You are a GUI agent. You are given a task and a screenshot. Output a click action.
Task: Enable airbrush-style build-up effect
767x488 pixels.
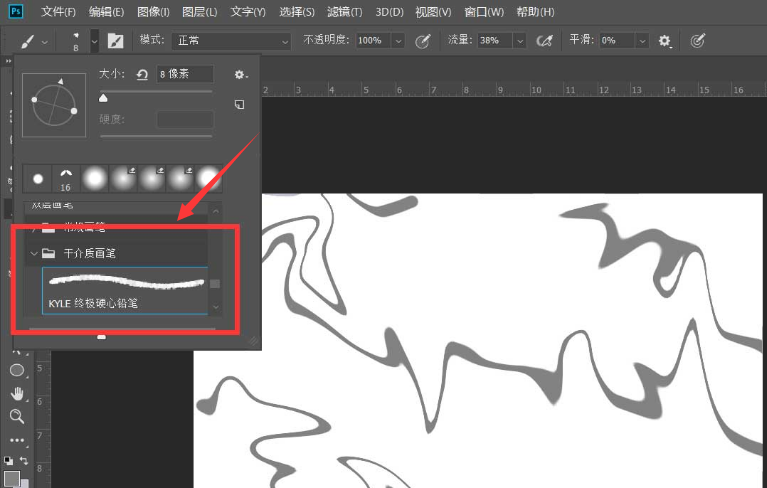pyautogui.click(x=545, y=41)
